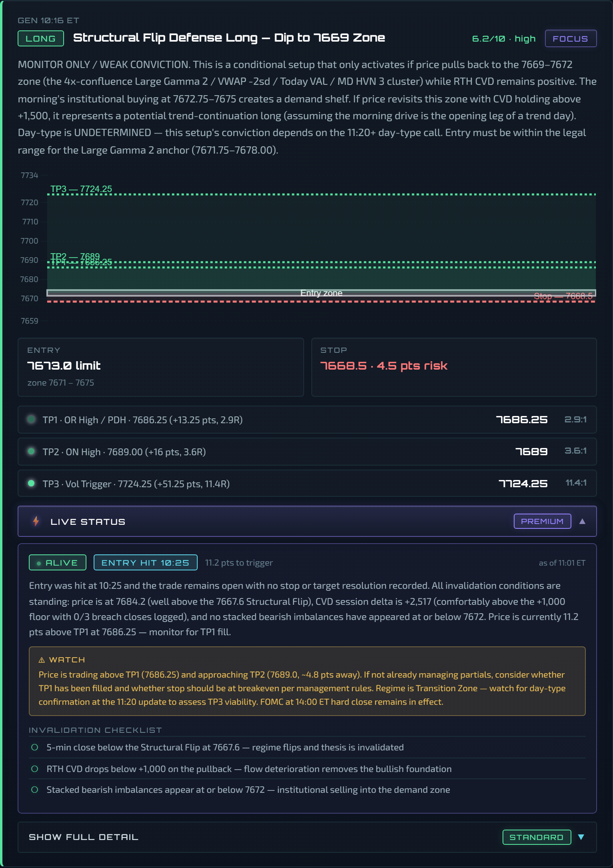Viewport: 613px width, 868px height.
Task: Click the TP2 status dot
Action: coord(31,451)
